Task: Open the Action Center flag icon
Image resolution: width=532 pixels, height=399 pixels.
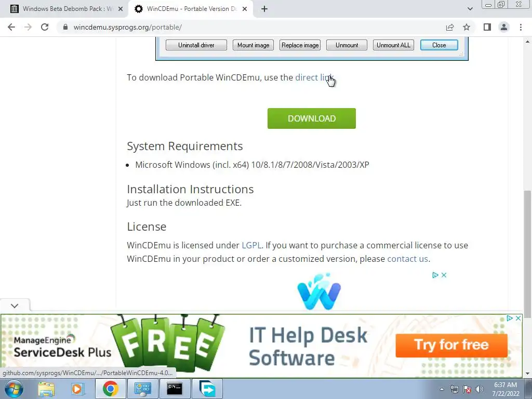Action: tap(467, 389)
